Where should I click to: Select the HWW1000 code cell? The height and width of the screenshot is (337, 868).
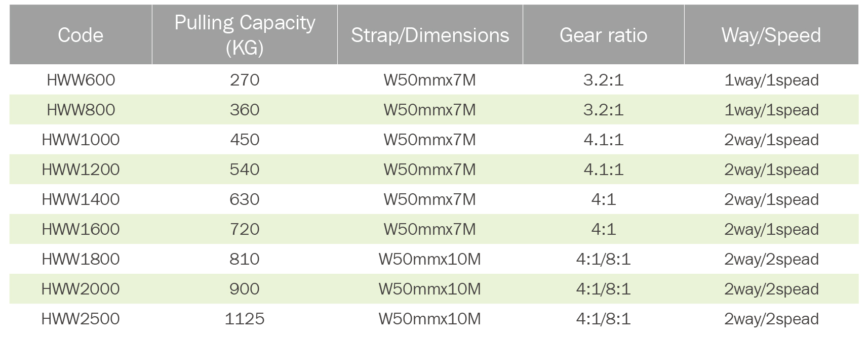click(81, 140)
